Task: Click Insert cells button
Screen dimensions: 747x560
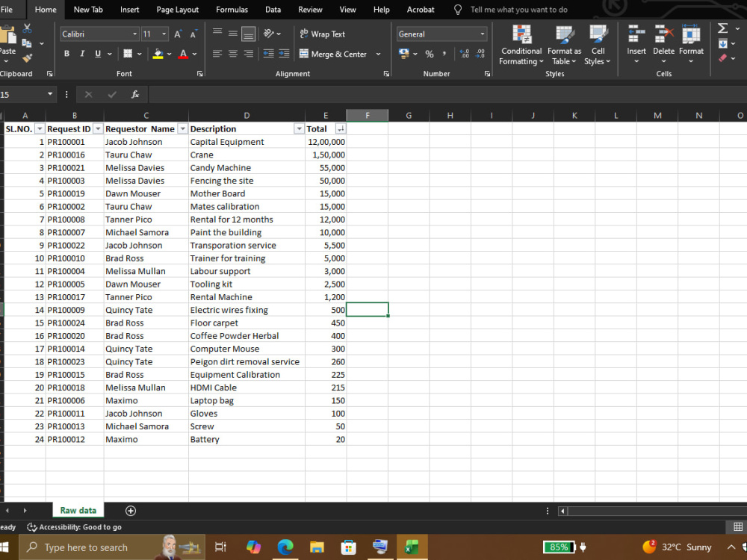Action: click(x=636, y=44)
